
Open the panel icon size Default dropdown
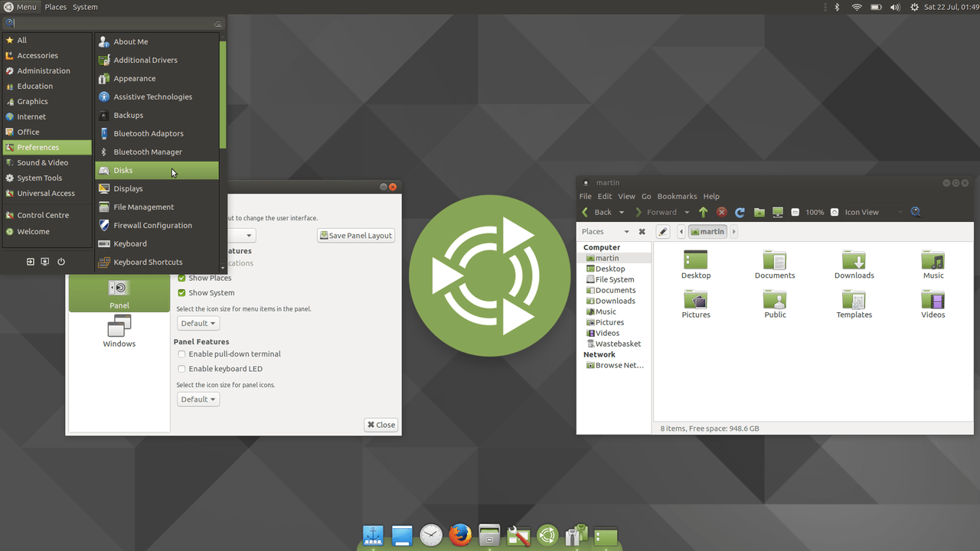pos(198,399)
